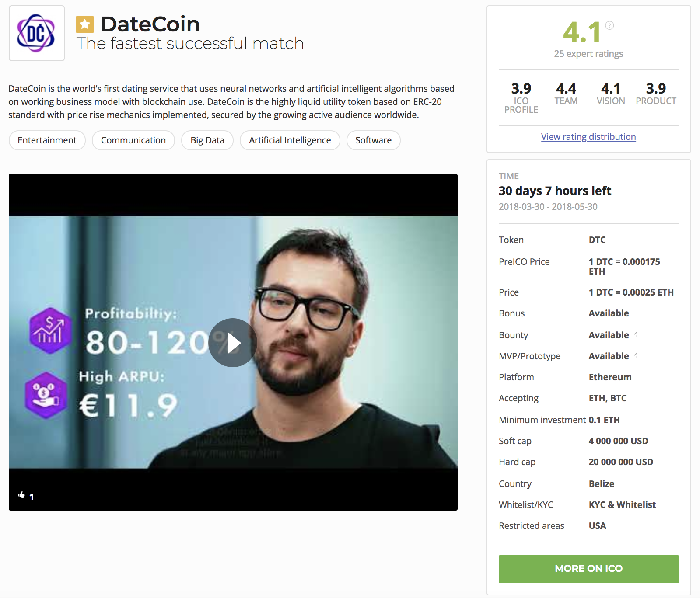
Task: Select the Communication tag
Action: click(x=133, y=140)
